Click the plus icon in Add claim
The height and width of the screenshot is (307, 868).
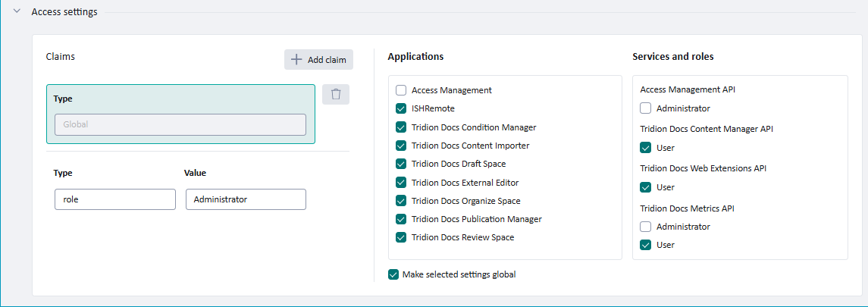click(296, 60)
